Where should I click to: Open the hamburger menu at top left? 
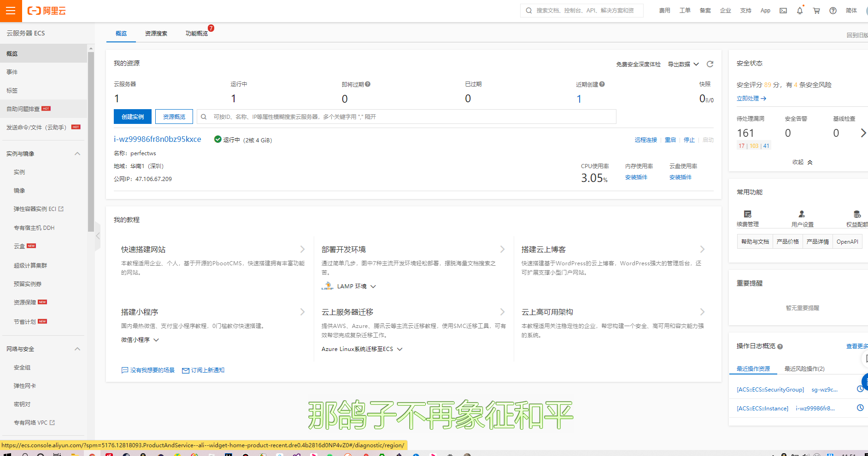pyautogui.click(x=11, y=11)
